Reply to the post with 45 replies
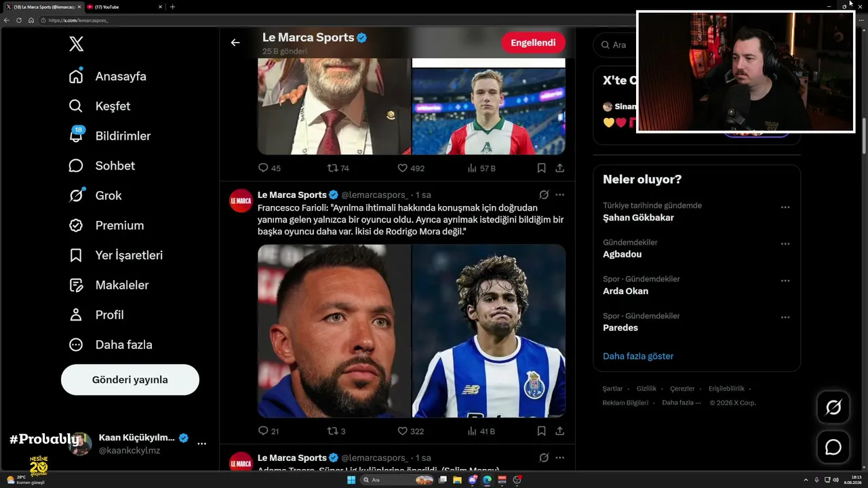The image size is (868, 488). [269, 168]
